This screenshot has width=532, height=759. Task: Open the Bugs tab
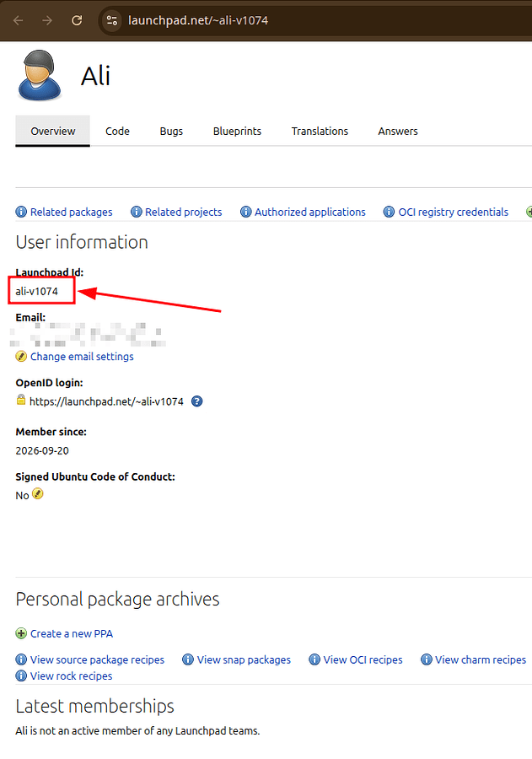tap(171, 132)
